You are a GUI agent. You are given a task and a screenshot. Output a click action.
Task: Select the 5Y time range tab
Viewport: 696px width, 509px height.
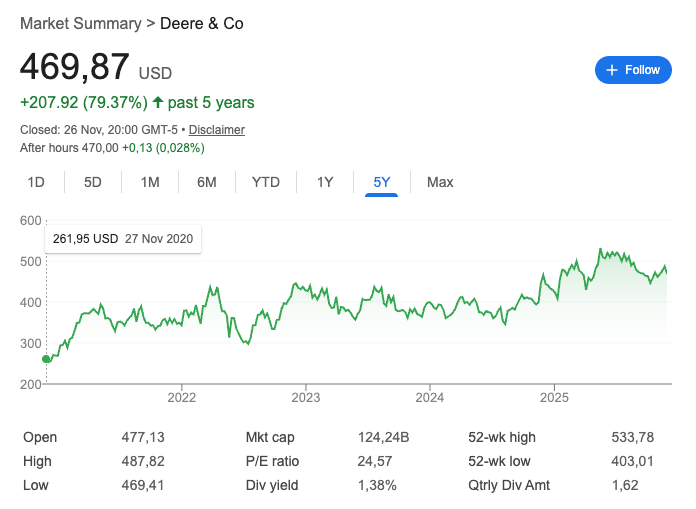[x=382, y=182]
